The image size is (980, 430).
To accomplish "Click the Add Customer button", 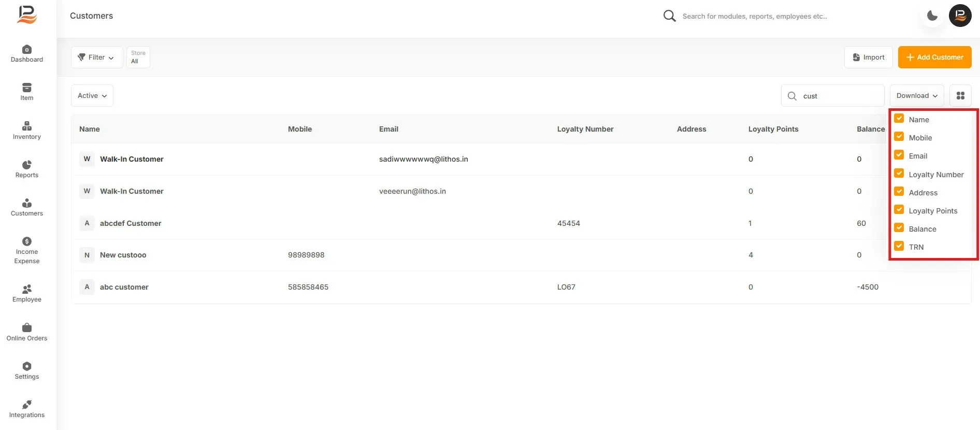I will (935, 57).
